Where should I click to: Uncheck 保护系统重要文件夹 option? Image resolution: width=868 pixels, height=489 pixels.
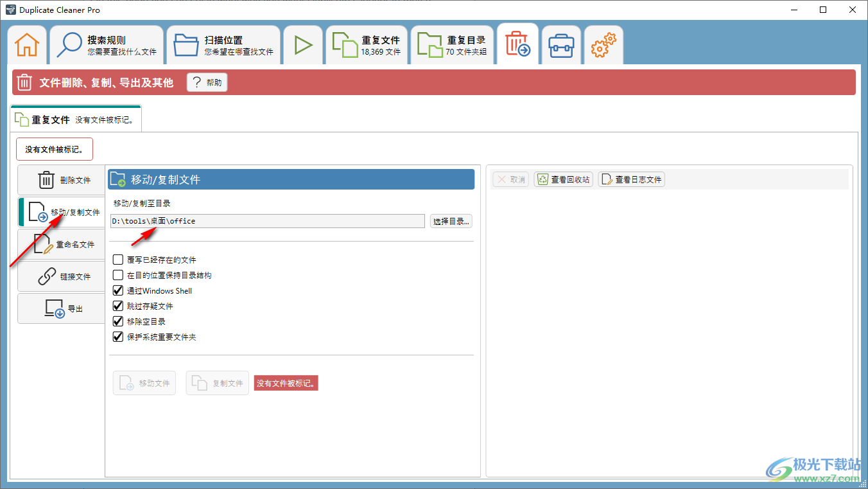click(118, 337)
